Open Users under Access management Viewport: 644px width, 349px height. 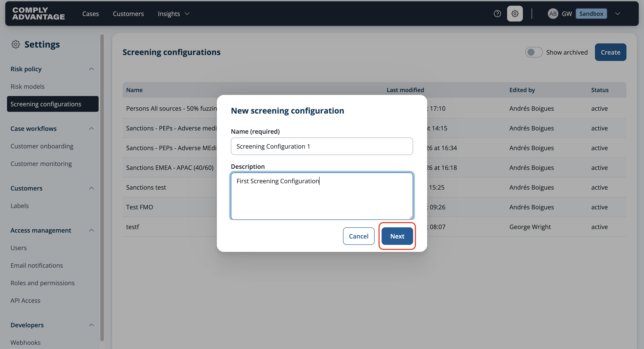pyautogui.click(x=18, y=248)
